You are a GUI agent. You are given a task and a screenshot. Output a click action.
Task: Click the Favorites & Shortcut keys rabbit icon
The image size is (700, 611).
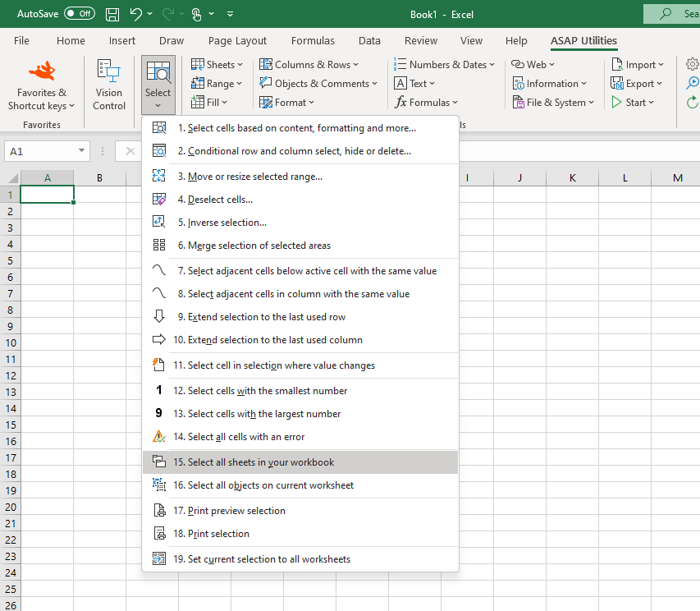pyautogui.click(x=41, y=71)
